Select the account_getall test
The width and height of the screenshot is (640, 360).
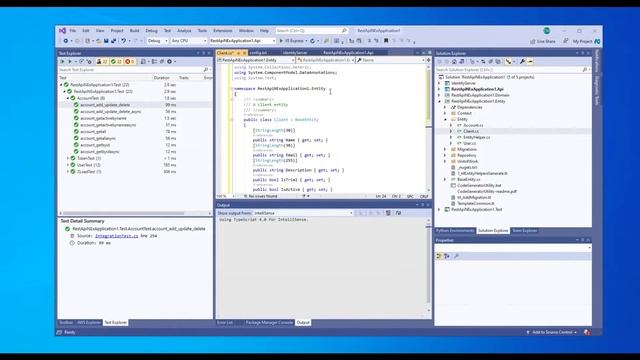coord(93,131)
